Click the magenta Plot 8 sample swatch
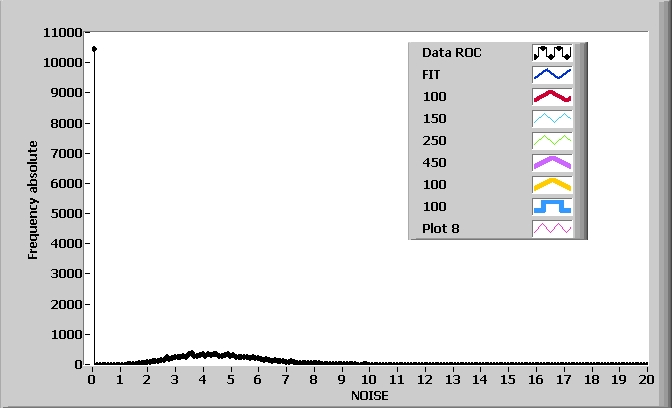 551,228
